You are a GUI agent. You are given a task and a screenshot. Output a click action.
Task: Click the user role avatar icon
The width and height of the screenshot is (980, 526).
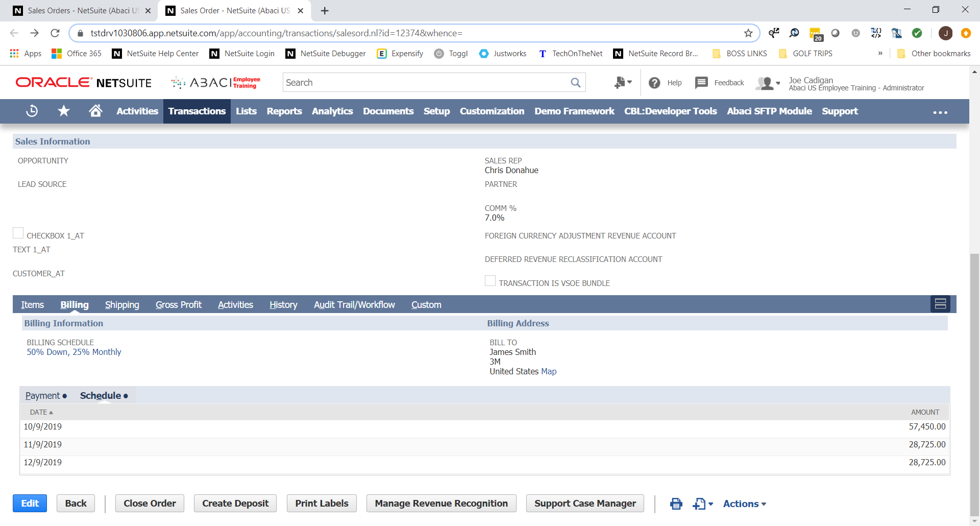click(x=765, y=83)
